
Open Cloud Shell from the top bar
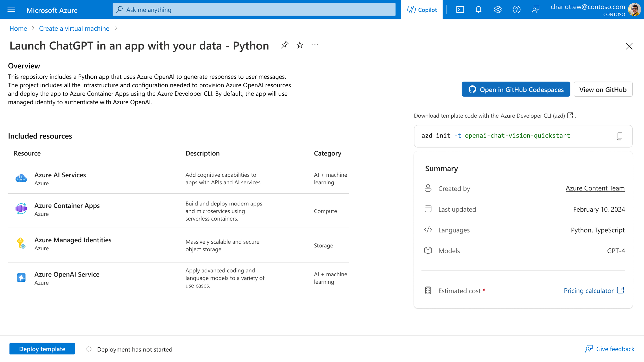click(x=460, y=10)
